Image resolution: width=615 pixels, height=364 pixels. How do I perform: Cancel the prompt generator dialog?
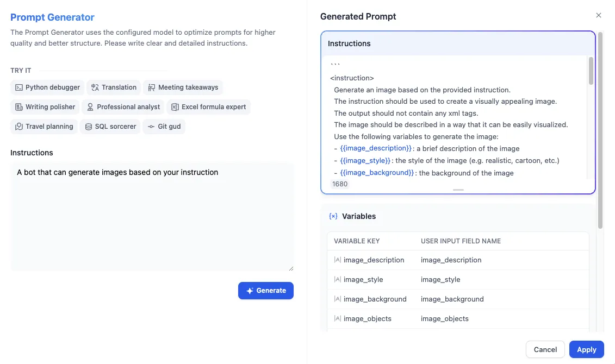tap(545, 349)
